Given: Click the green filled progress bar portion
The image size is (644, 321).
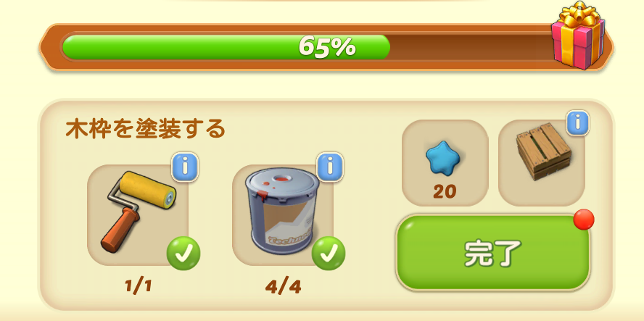Looking at the screenshot, I should [226, 47].
